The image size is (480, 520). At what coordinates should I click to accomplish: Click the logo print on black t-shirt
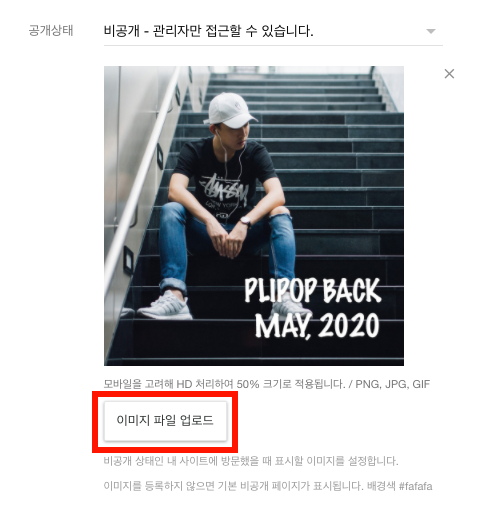(x=224, y=193)
